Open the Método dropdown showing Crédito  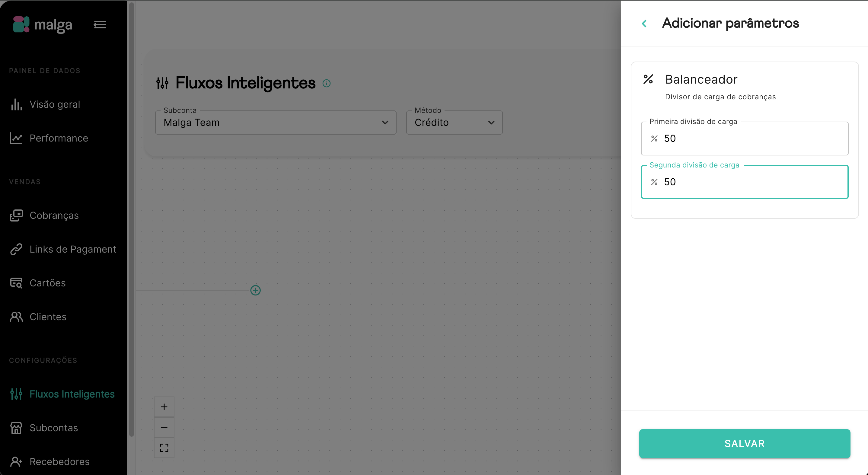coord(454,122)
